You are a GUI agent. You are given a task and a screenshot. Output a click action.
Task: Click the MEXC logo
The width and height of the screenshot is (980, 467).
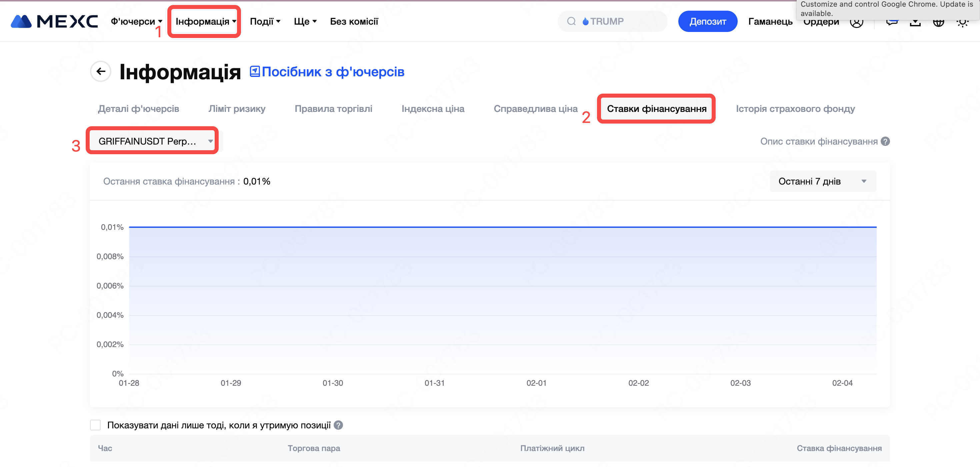point(54,21)
